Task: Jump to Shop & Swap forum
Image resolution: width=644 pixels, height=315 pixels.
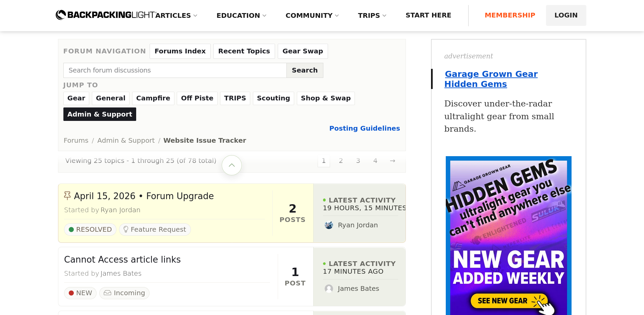Action: point(326,98)
